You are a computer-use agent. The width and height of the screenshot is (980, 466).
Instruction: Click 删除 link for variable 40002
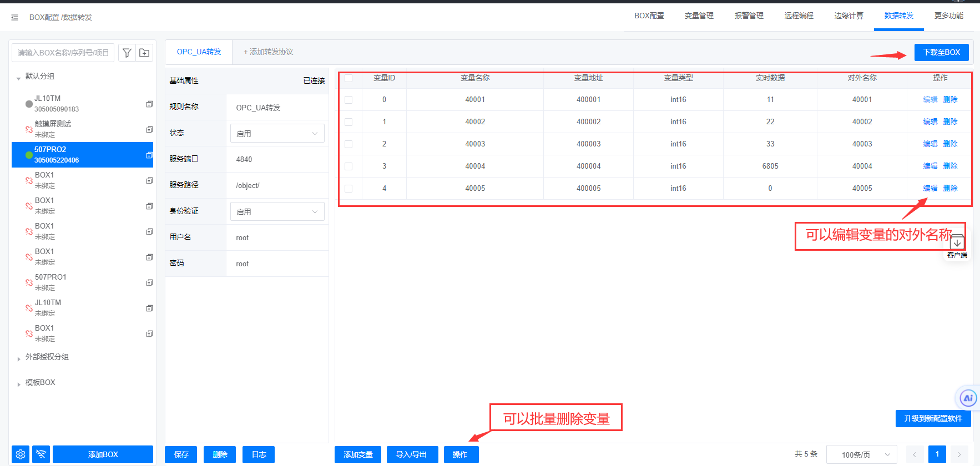[950, 122]
